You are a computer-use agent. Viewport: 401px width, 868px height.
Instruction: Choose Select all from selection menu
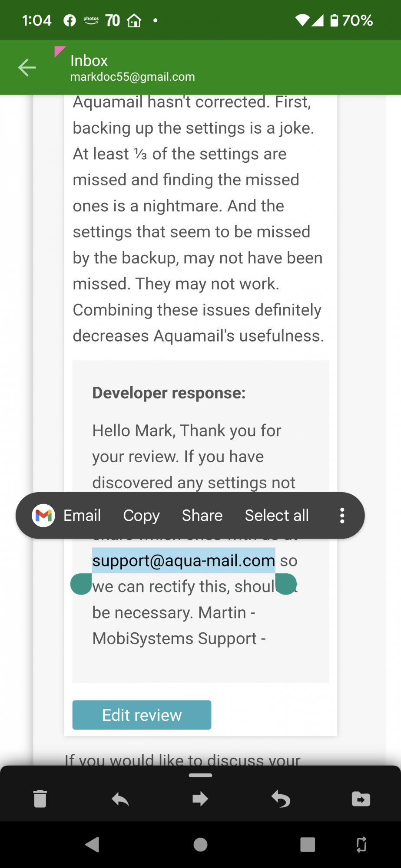(x=277, y=516)
